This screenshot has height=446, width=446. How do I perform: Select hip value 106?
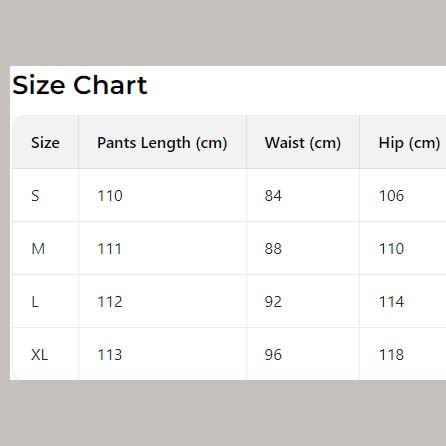coord(392,196)
